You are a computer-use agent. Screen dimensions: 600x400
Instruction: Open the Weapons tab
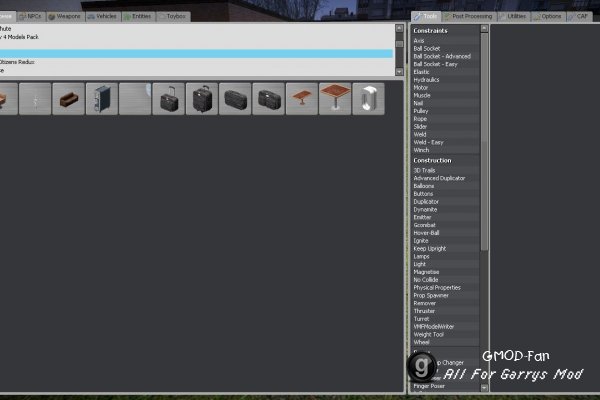click(x=65, y=16)
